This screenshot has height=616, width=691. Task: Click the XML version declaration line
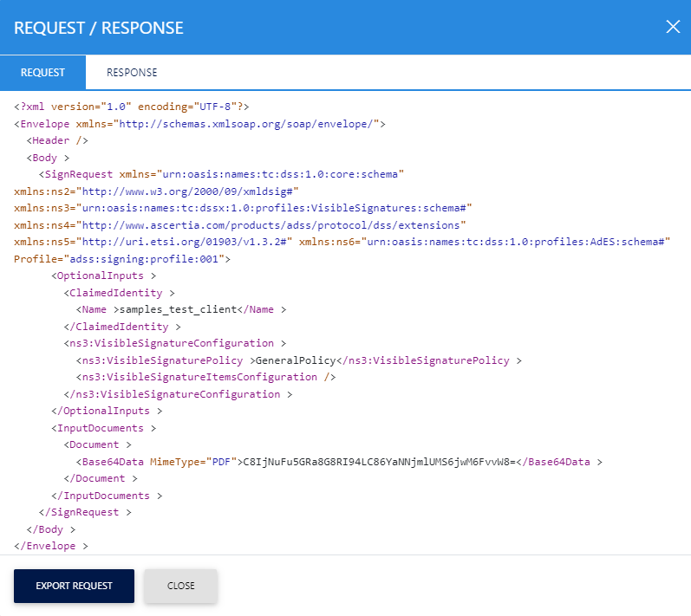pos(132,107)
